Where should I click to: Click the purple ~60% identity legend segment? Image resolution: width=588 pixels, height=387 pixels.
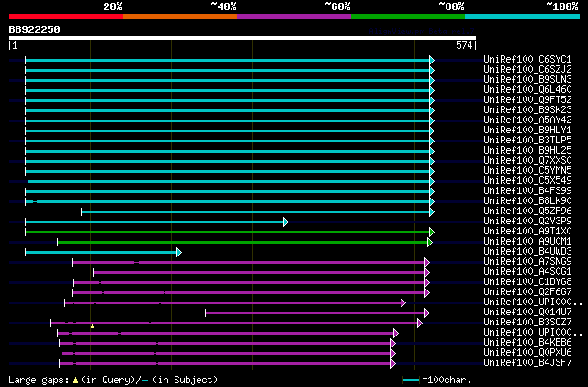[294, 17]
